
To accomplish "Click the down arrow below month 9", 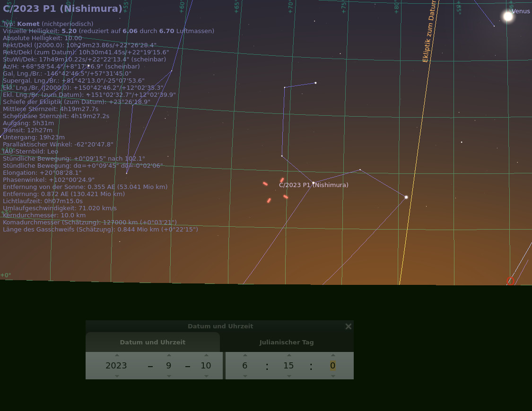I will [x=169, y=376].
